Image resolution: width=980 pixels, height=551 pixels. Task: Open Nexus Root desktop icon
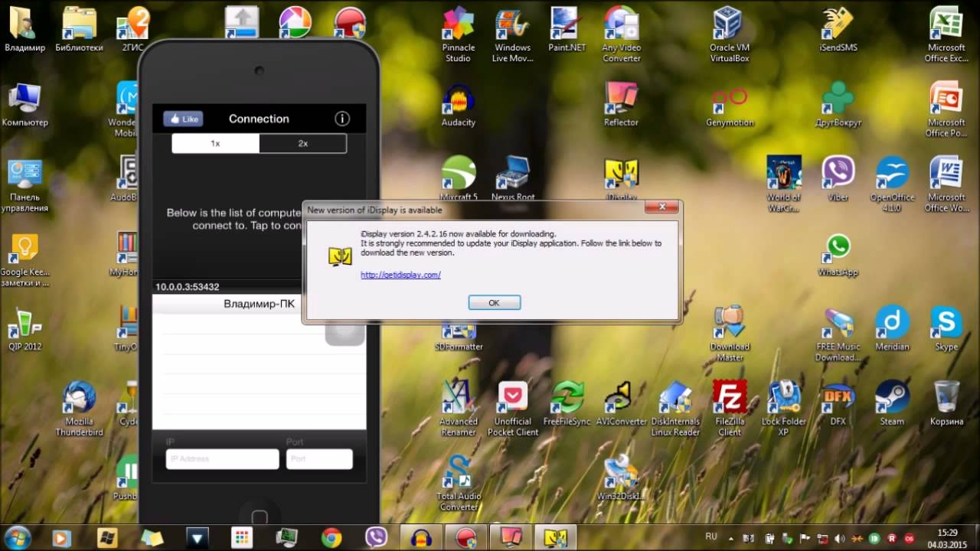(x=512, y=179)
